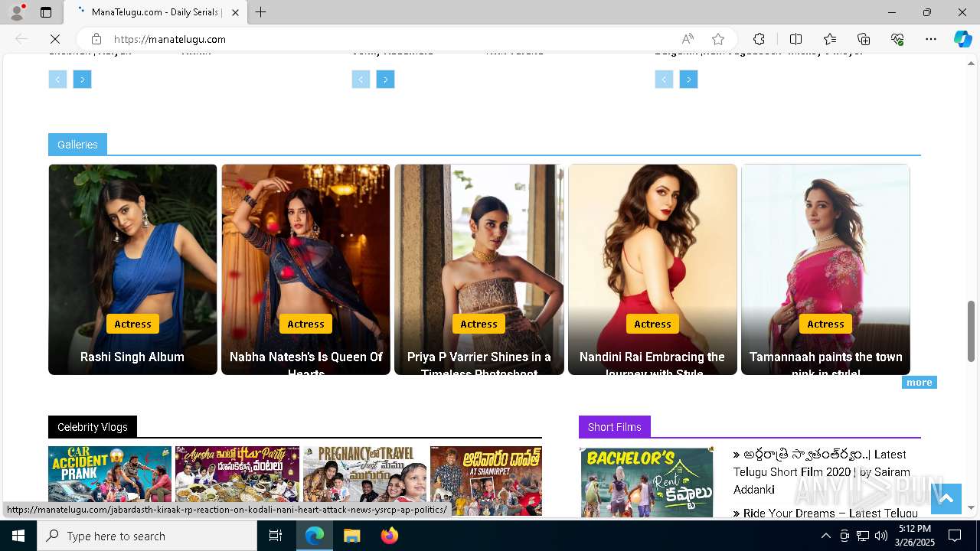
Task: Open the taskbar clock and date
Action: pyautogui.click(x=915, y=536)
